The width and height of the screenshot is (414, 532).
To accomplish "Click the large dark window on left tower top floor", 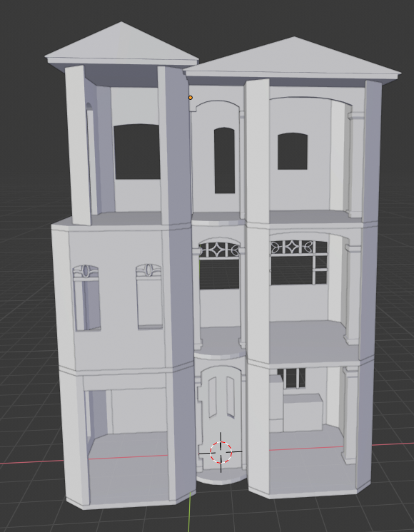I will click(x=137, y=152).
